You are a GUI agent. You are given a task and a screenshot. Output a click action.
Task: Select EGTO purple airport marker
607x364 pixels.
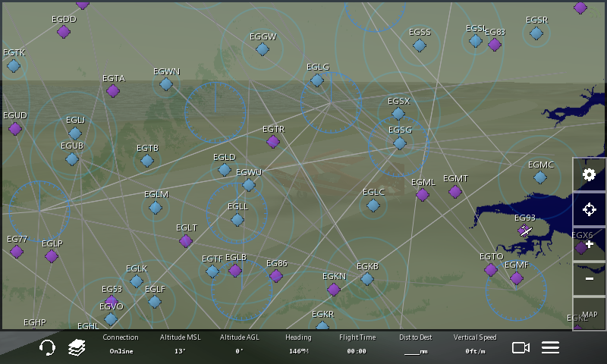(x=490, y=270)
